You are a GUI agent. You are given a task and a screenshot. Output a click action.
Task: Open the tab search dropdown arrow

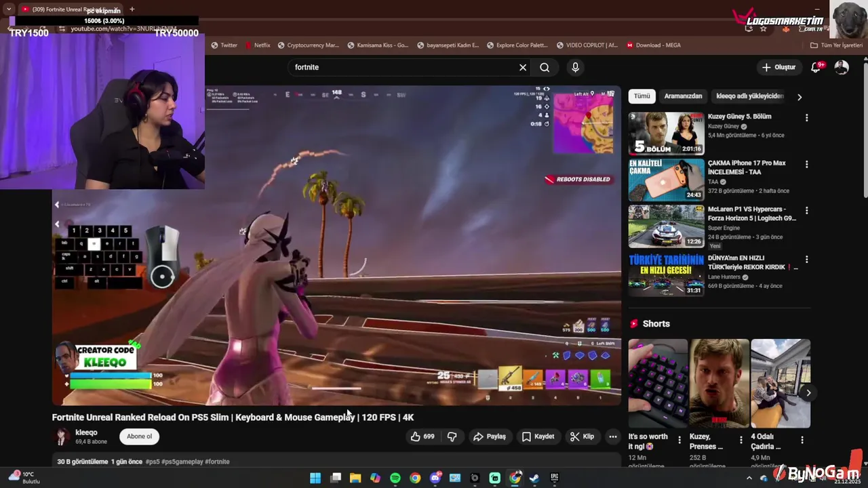(8, 9)
